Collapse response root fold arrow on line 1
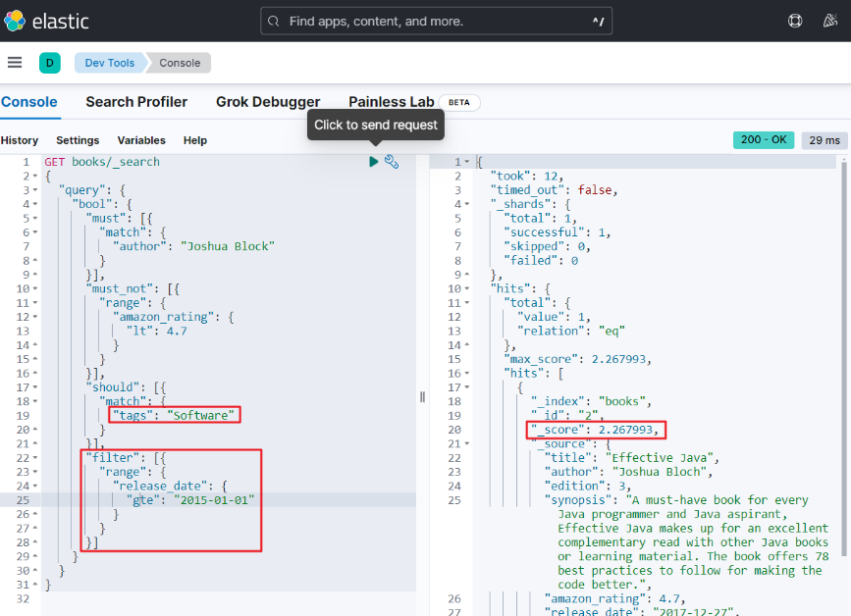Image resolution: width=851 pixels, height=616 pixels. point(467,162)
